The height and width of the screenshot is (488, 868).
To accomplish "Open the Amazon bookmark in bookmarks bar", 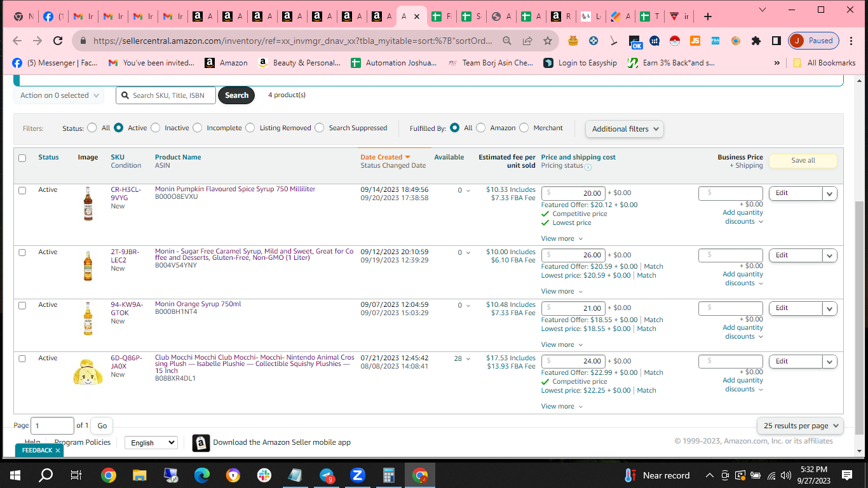I will click(226, 63).
